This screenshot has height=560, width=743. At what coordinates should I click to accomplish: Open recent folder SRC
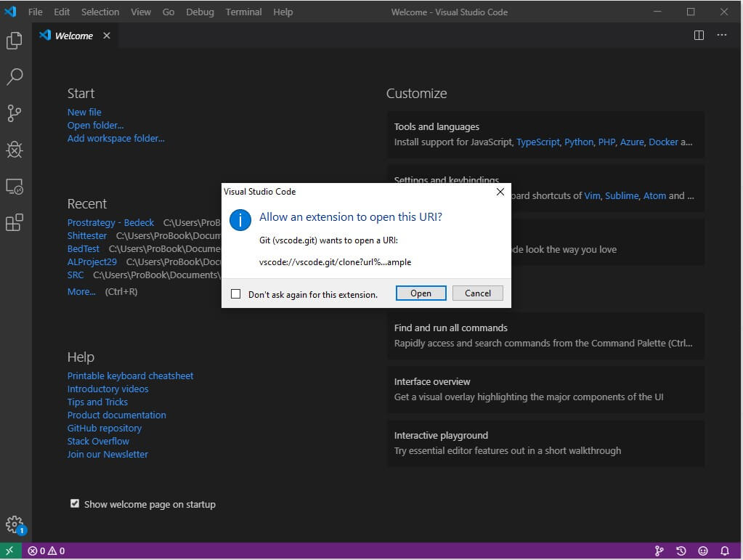76,275
